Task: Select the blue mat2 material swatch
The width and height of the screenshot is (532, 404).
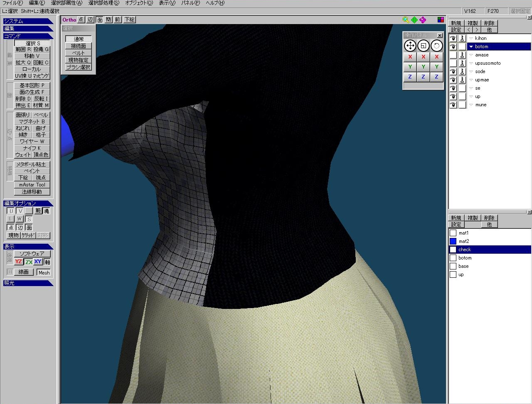Action: [x=453, y=241]
